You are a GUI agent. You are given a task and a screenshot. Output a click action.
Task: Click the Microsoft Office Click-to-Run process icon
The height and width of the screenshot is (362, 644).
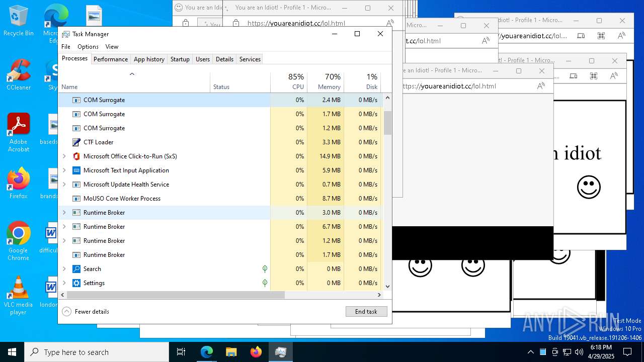(76, 156)
